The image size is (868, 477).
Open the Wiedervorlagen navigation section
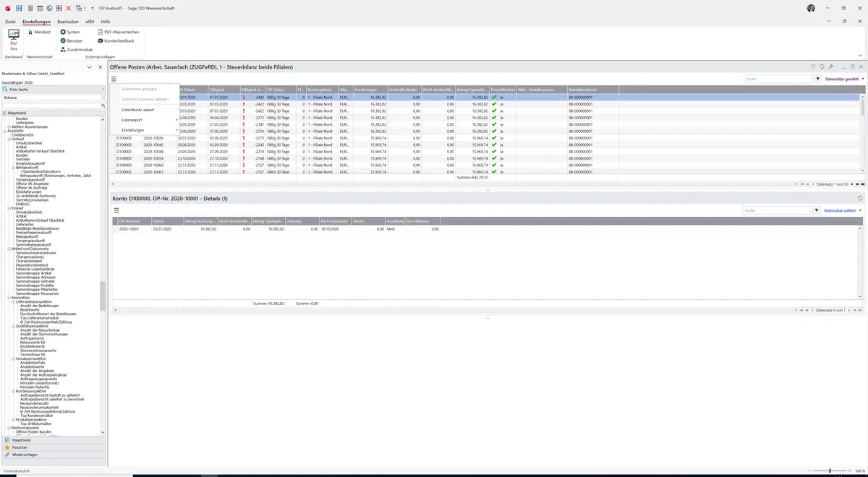point(54,455)
